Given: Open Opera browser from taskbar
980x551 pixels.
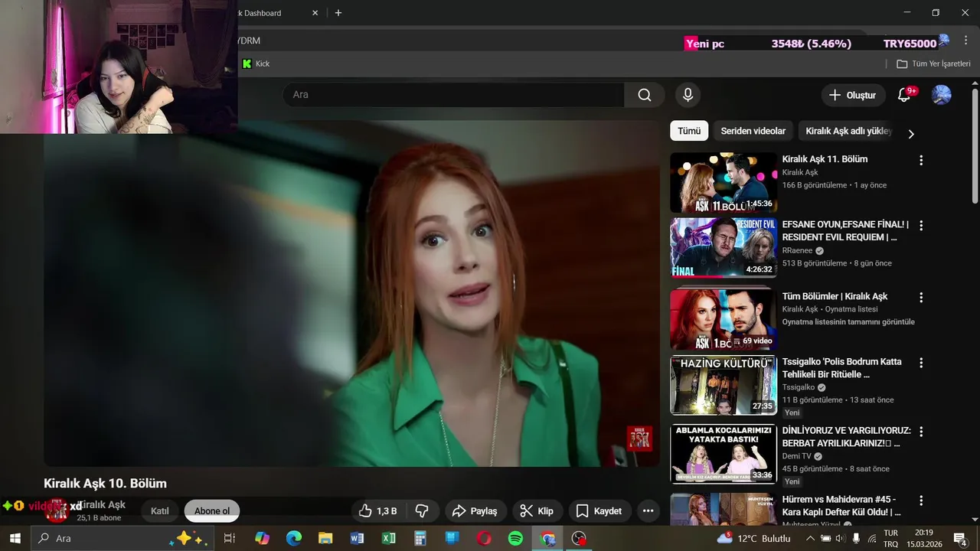Looking at the screenshot, I should 484,538.
